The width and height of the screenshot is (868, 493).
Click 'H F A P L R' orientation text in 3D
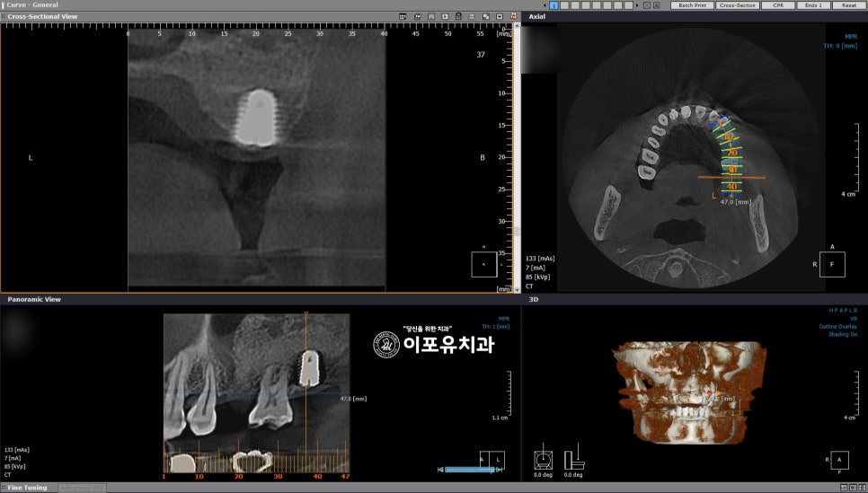[843, 311]
